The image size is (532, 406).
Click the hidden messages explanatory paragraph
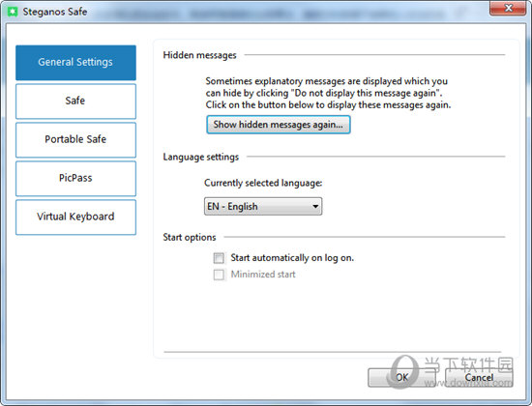coord(328,93)
